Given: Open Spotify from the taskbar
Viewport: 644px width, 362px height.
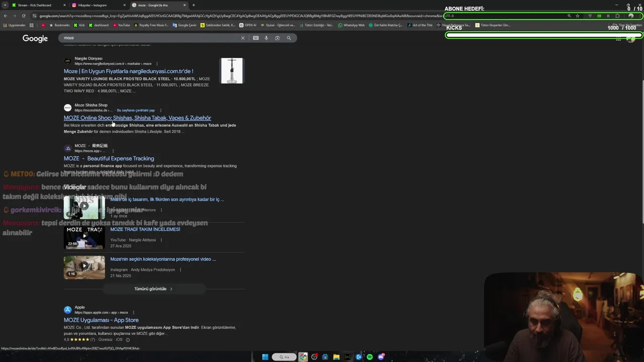Looking at the screenshot, I should tap(370, 357).
